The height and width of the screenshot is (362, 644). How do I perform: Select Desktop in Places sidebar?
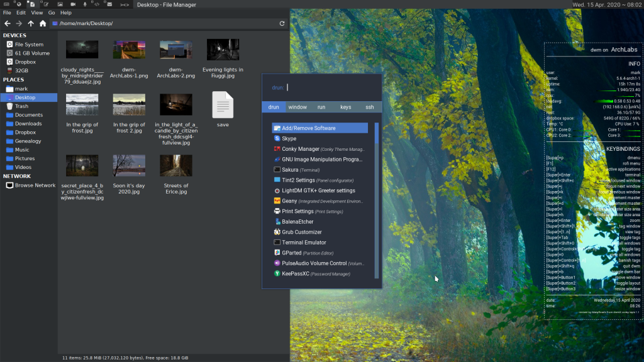coord(29,97)
